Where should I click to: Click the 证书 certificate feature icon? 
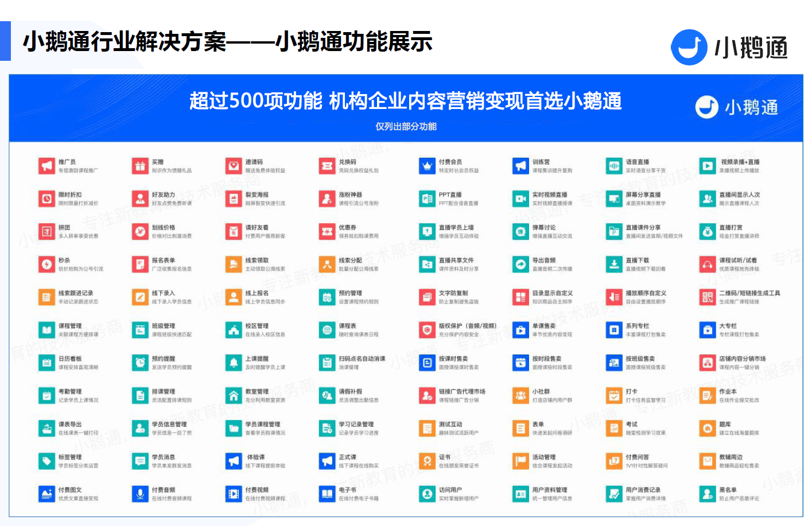[x=427, y=461]
